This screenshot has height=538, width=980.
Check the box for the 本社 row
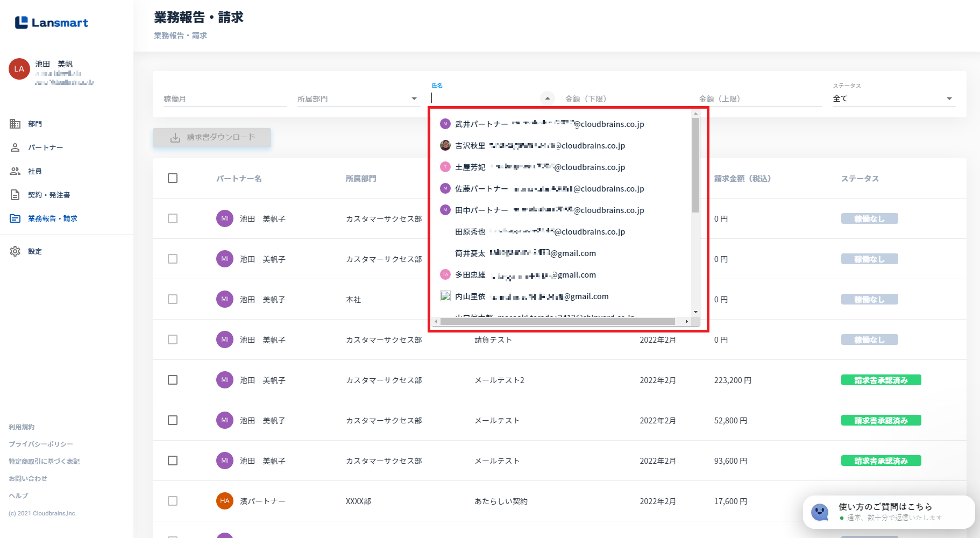[173, 299]
